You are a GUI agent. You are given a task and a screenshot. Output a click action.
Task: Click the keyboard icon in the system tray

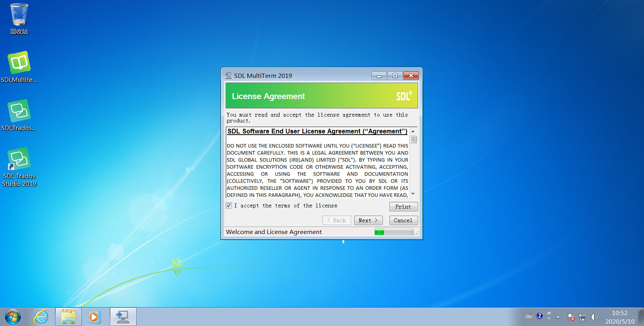pos(529,317)
